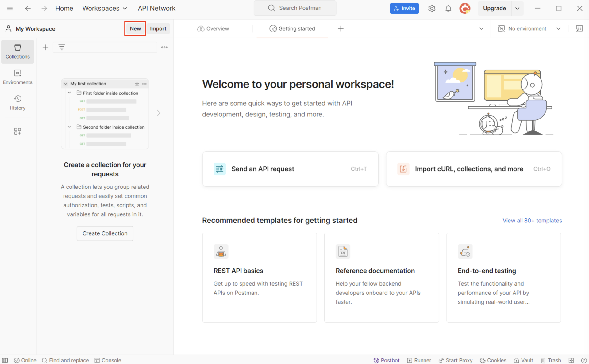
Task: Click the configure workspace sidebar icon
Action: (x=17, y=131)
